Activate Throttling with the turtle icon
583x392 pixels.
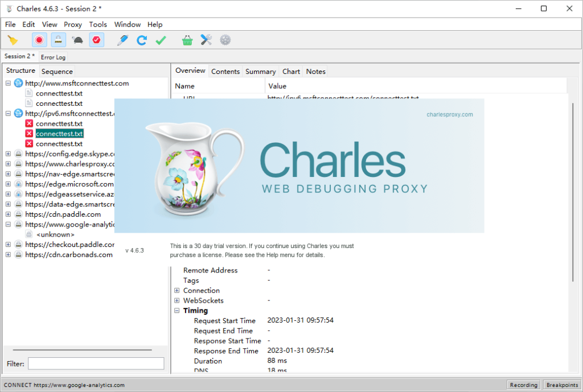pos(77,40)
